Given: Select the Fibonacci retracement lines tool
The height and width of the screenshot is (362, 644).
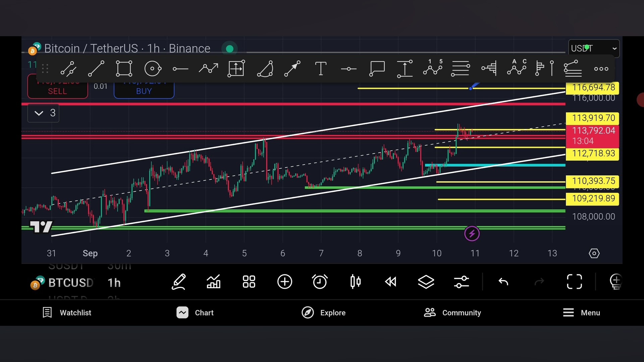Looking at the screenshot, I should (x=461, y=69).
